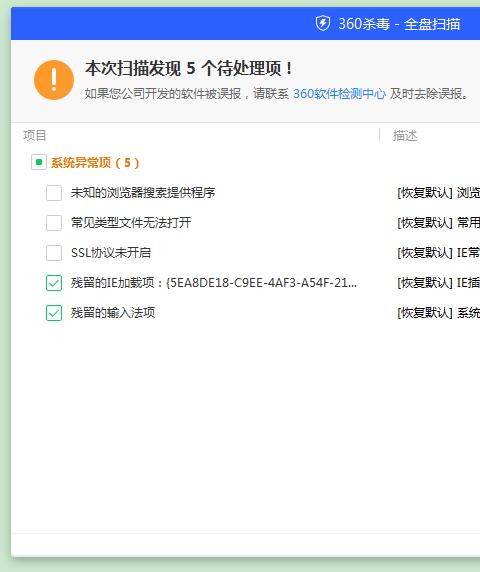The height and width of the screenshot is (572, 480).
Task: Check the 常见类型文件无法打开 checkbox
Action: pyautogui.click(x=54, y=223)
